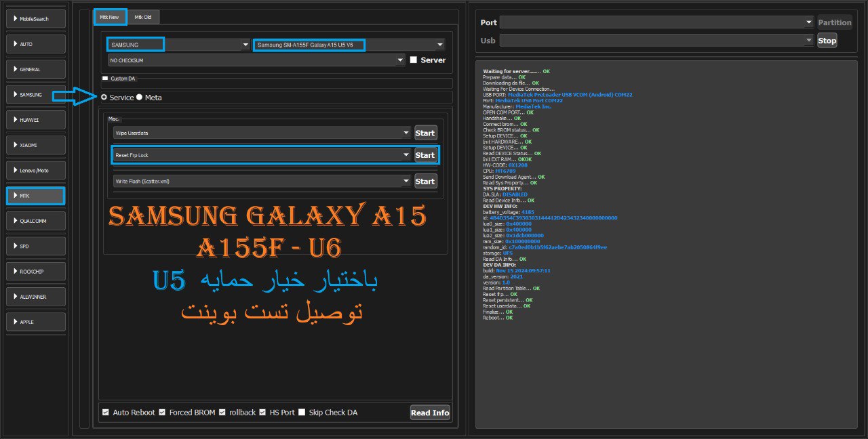Click the HW-CODE 0X1208 log line
The height and width of the screenshot is (439, 868).
pos(505,165)
